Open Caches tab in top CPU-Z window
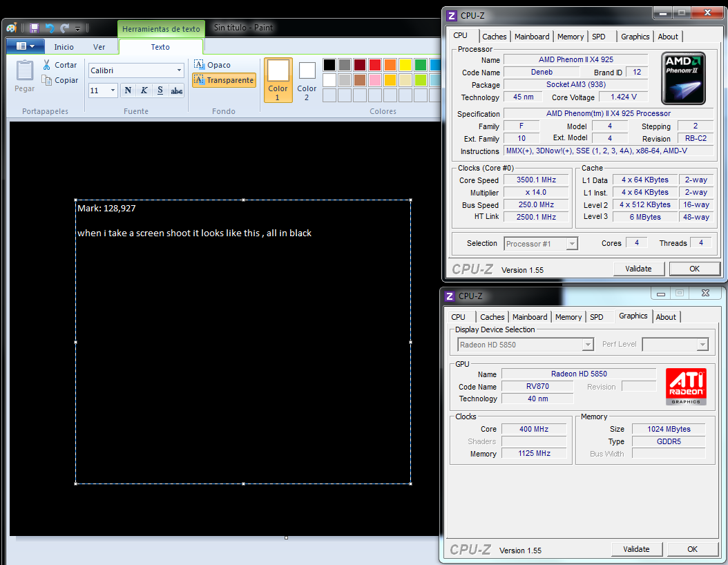This screenshot has height=565, width=728. (494, 37)
